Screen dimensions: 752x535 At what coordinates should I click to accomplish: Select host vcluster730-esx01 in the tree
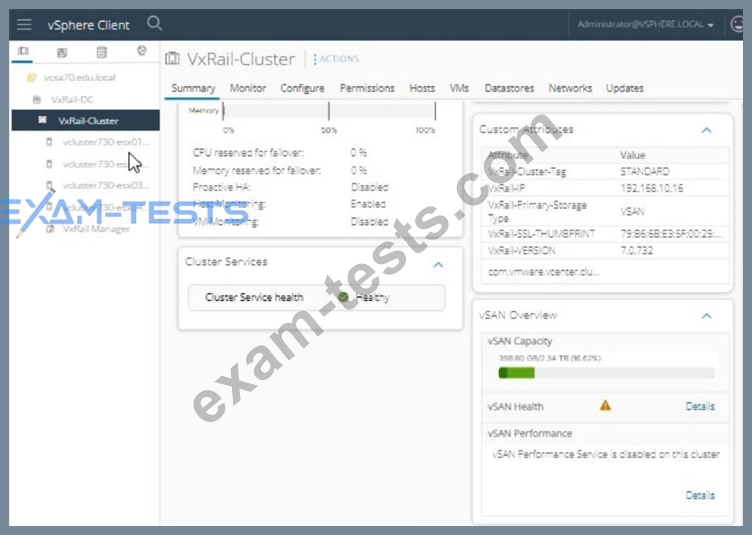point(106,142)
